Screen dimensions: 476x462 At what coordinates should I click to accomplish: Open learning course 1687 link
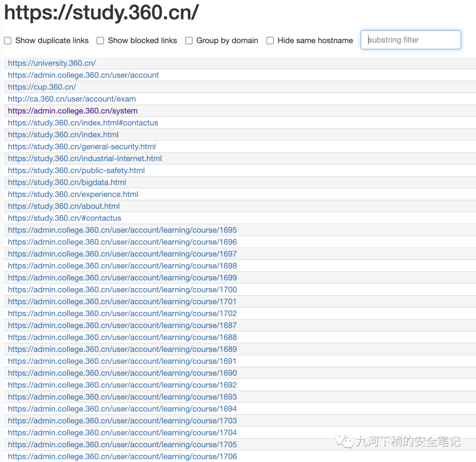click(x=123, y=325)
